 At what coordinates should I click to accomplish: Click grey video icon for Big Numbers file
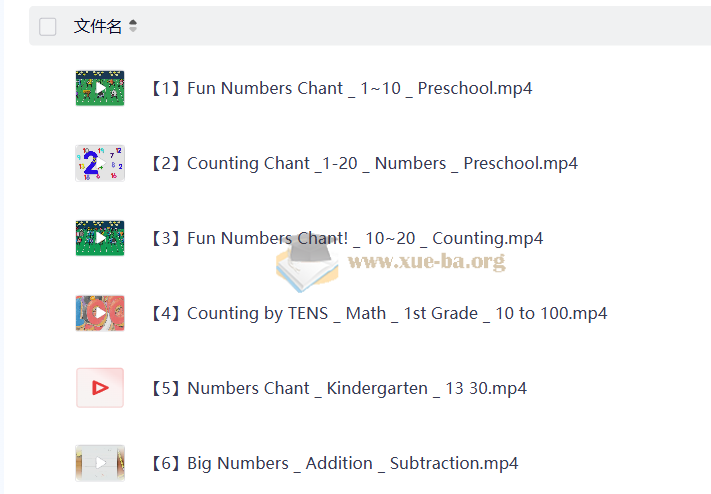100,463
